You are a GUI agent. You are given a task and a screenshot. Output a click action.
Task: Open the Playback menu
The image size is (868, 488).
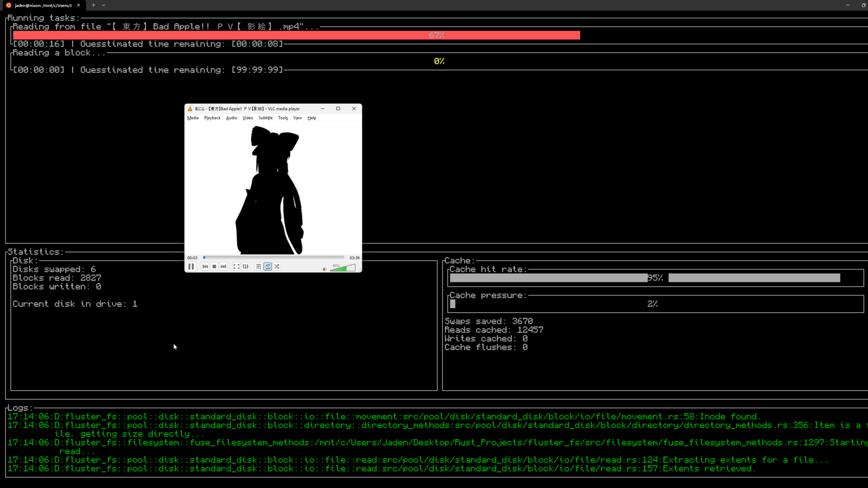click(212, 118)
